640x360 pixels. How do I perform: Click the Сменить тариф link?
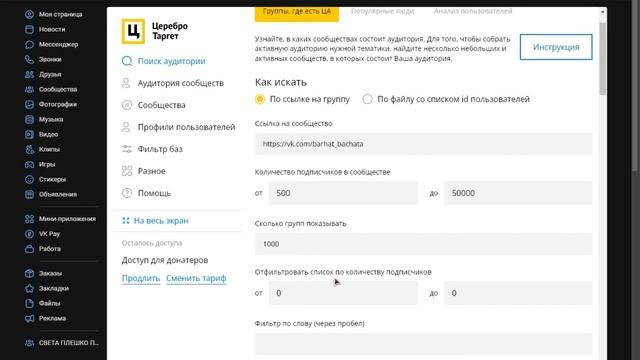(196, 278)
